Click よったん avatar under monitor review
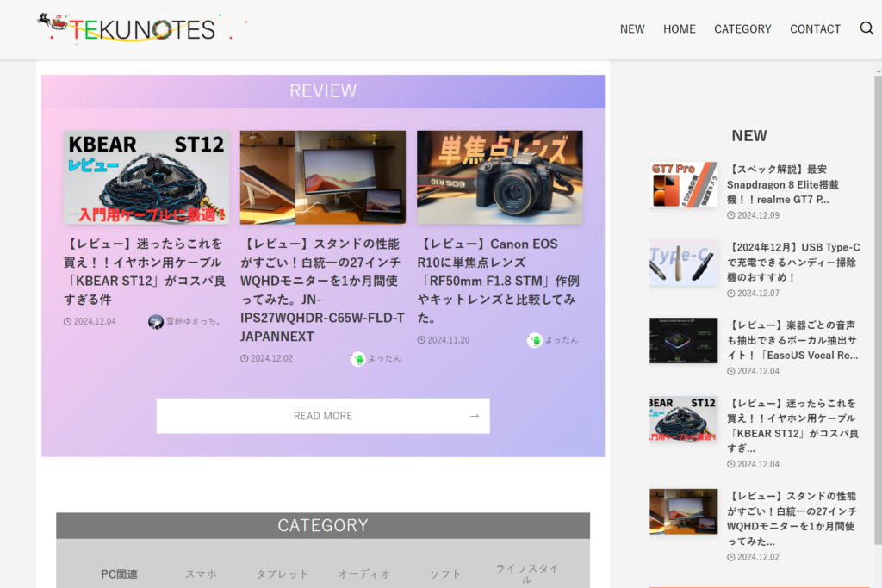The width and height of the screenshot is (882, 588). (x=357, y=359)
